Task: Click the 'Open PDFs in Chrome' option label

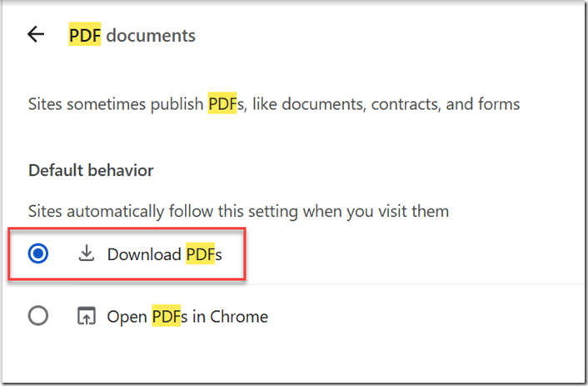Action: (x=187, y=317)
